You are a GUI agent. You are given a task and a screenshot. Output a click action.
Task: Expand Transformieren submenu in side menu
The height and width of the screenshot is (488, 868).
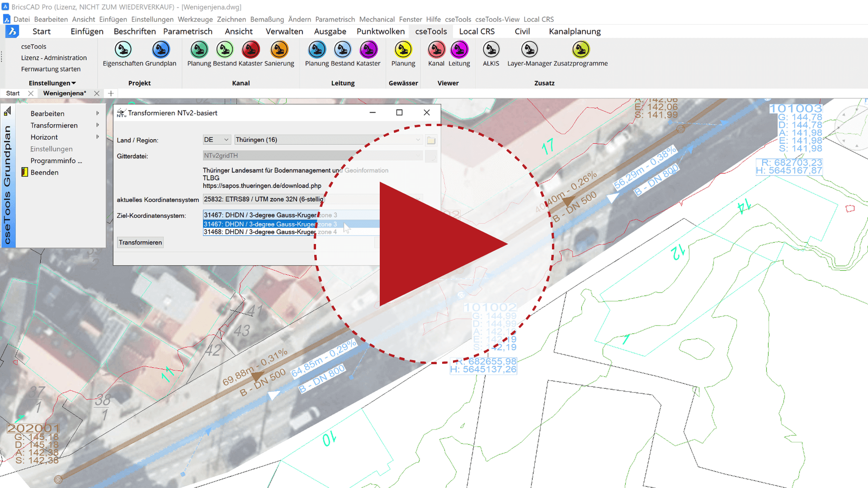(x=54, y=126)
